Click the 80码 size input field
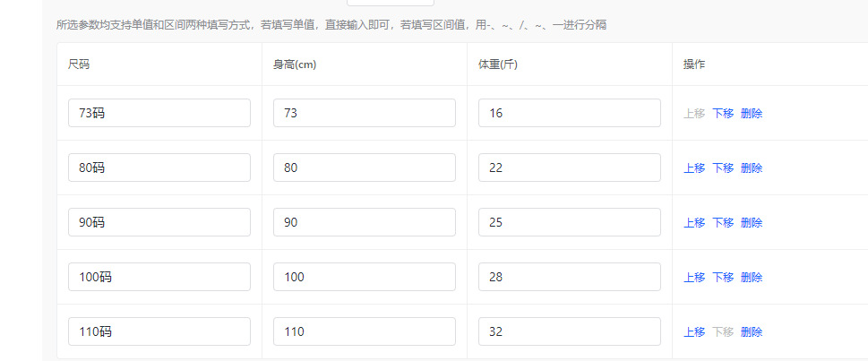 pos(159,168)
